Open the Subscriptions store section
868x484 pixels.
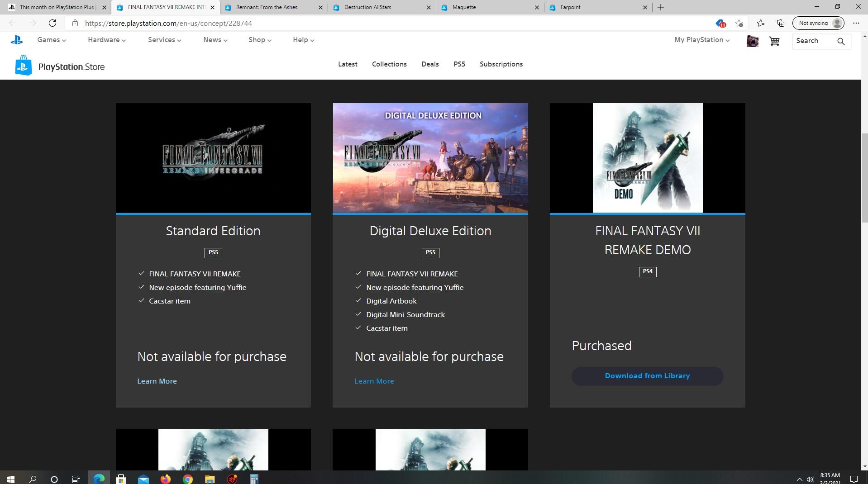[x=501, y=64]
